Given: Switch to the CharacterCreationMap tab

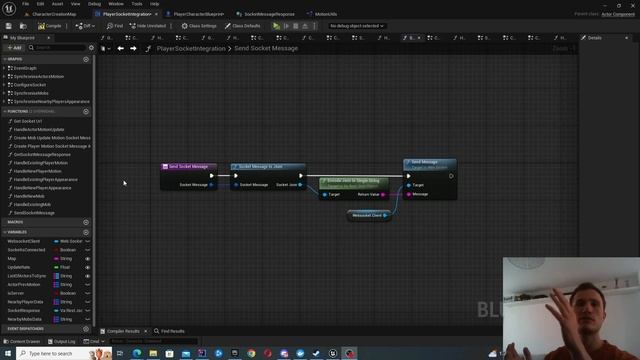Looking at the screenshot, I should click(x=50, y=14).
